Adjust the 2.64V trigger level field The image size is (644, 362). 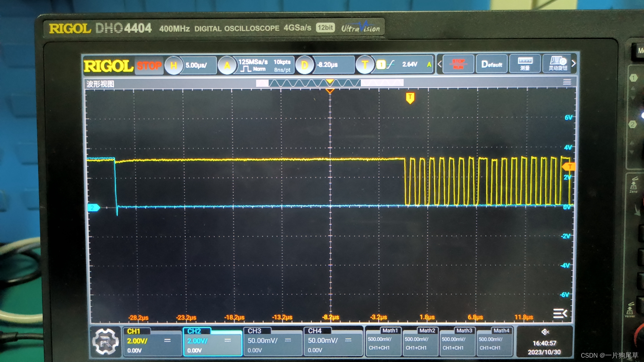click(x=410, y=64)
